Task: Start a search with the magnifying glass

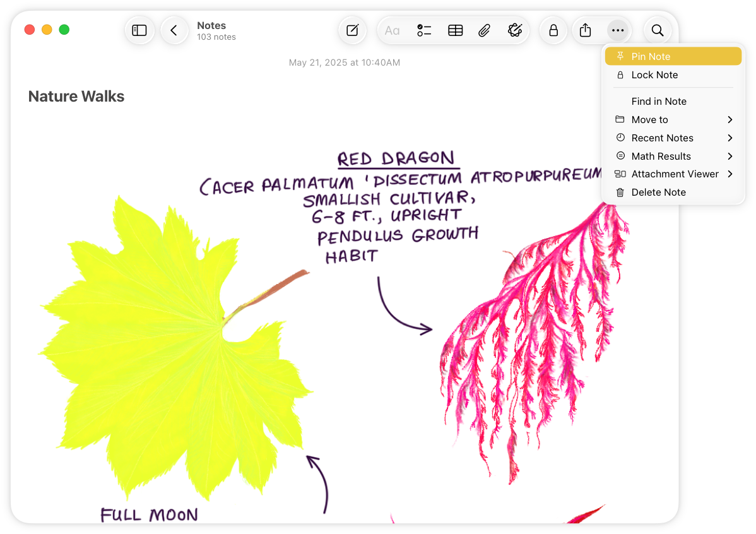Action: [x=657, y=30]
